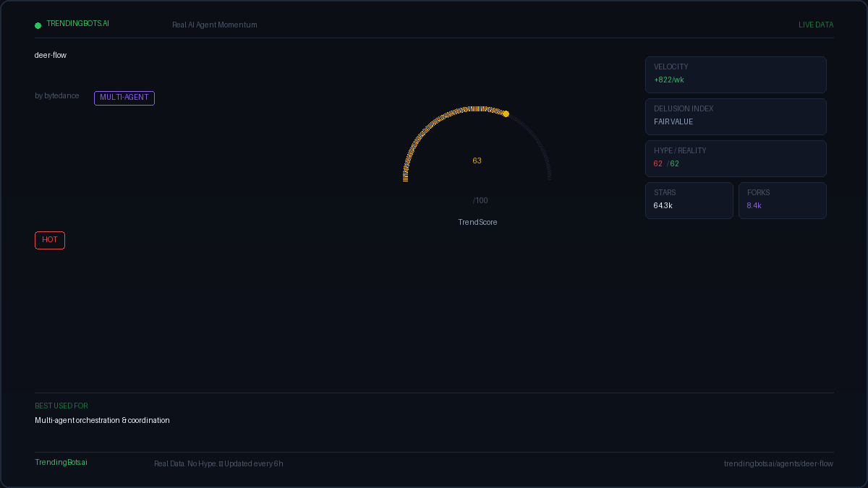
Task: Click the green TrendingBots.ai logo dot
Action: click(38, 25)
